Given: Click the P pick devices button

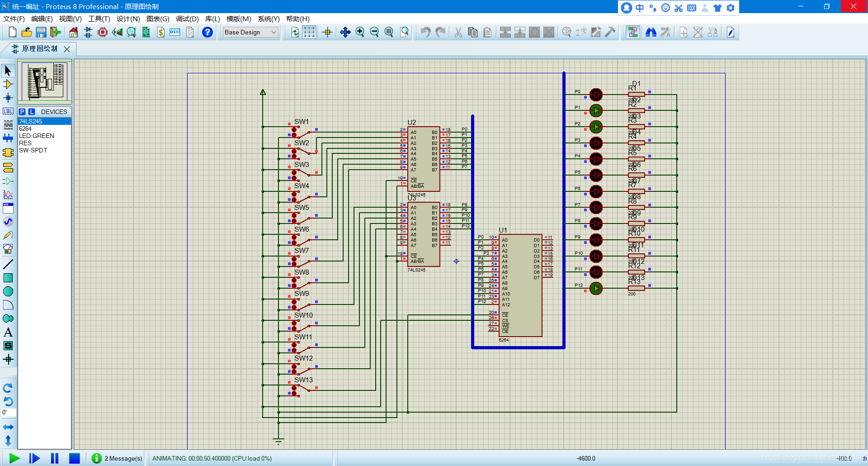Looking at the screenshot, I should pyautogui.click(x=22, y=112).
